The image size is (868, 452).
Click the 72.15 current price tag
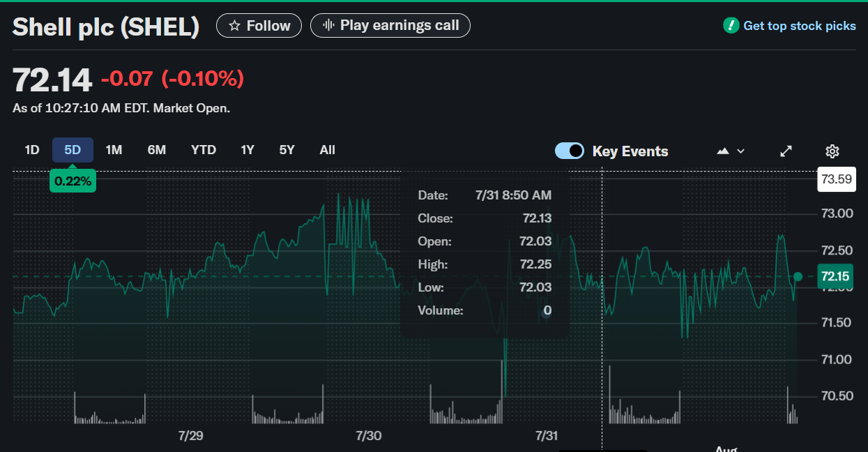[x=835, y=276]
